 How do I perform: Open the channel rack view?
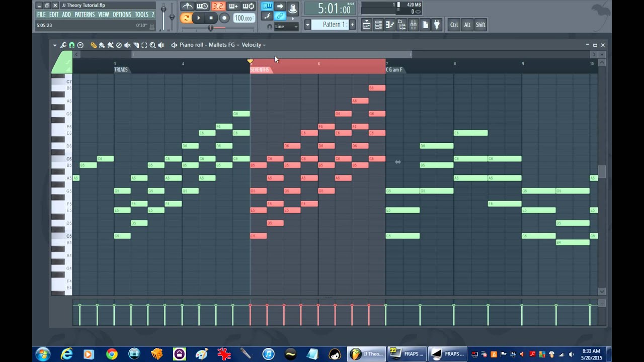pos(378,25)
